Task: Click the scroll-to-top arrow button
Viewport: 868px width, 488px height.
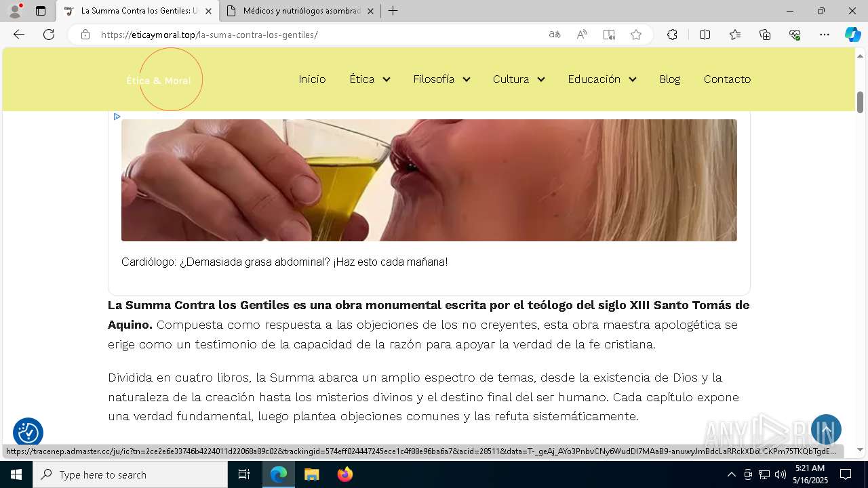Action: click(826, 429)
